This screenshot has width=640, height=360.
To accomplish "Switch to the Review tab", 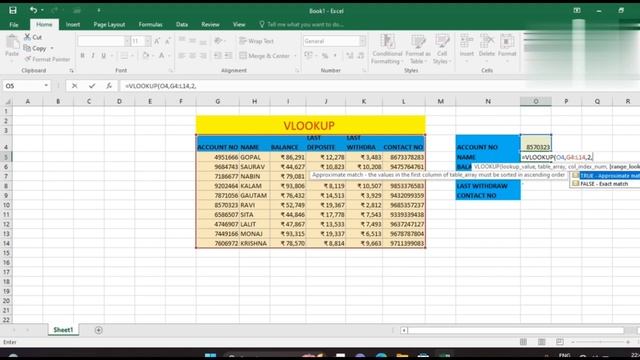I will (x=210, y=24).
